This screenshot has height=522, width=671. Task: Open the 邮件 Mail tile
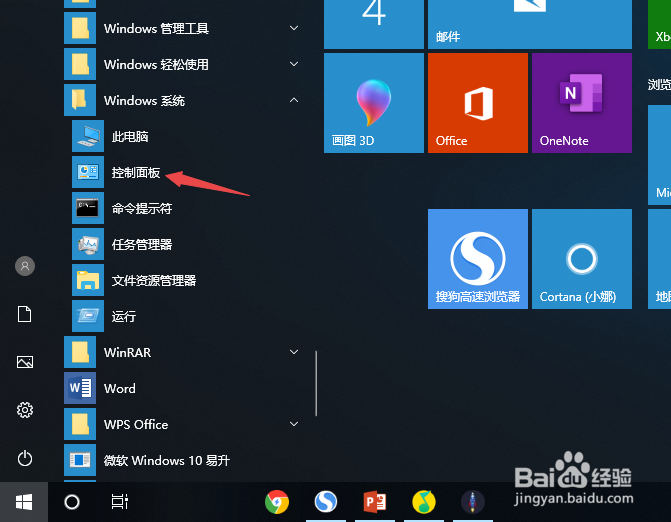[x=530, y=24]
